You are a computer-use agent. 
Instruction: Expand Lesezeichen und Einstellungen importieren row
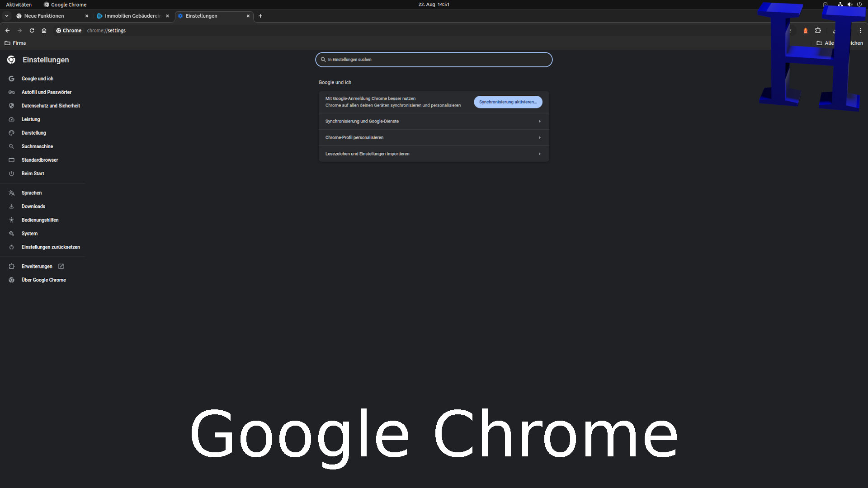coord(434,154)
